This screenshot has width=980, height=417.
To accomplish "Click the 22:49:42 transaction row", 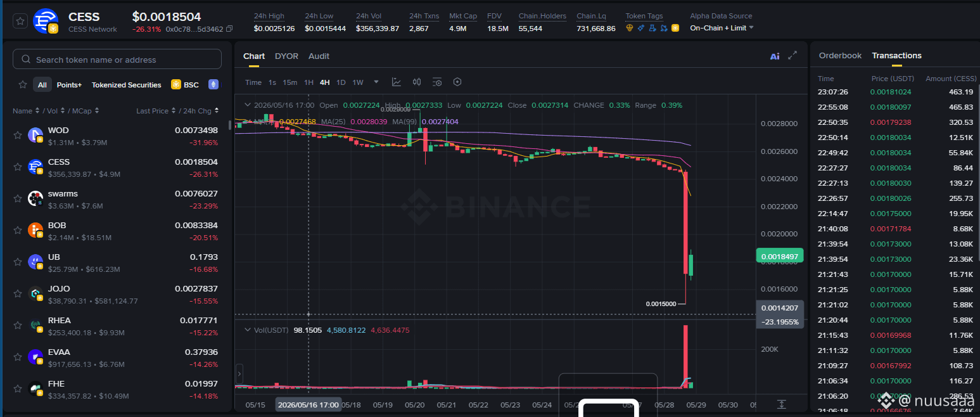I will point(897,153).
